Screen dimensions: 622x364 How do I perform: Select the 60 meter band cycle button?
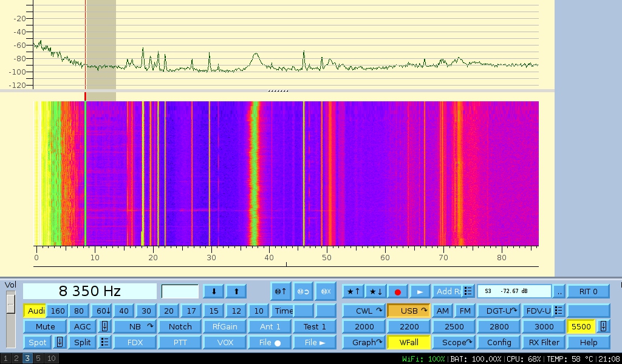[101, 311]
